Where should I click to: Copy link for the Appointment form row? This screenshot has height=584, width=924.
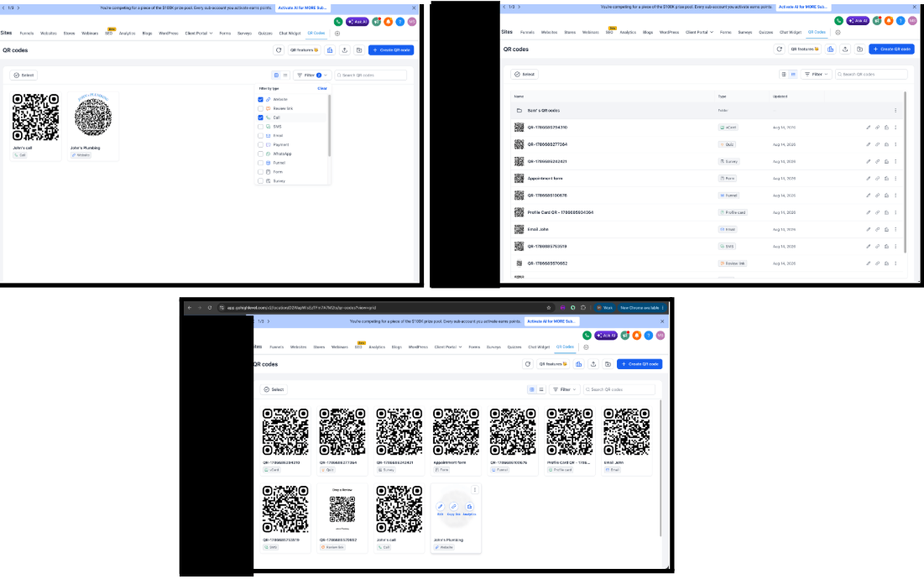(x=878, y=179)
